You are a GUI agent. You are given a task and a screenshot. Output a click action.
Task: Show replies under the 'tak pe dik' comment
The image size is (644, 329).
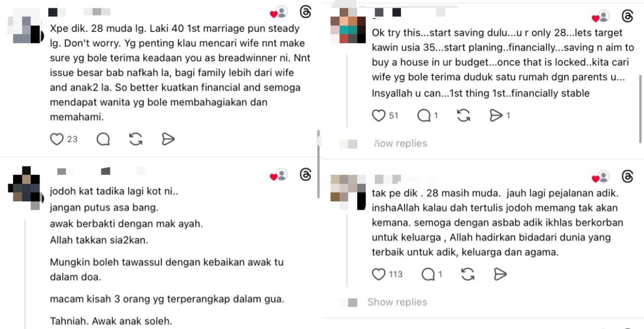point(397,302)
